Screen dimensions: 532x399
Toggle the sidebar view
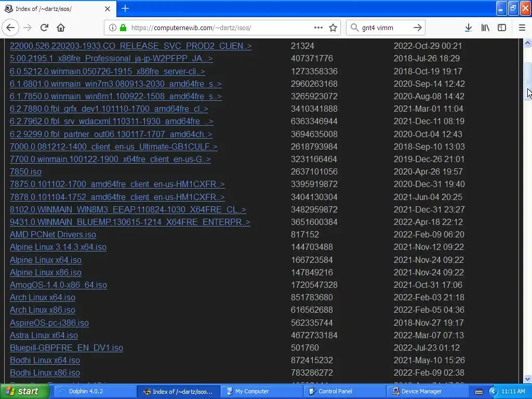point(502,28)
